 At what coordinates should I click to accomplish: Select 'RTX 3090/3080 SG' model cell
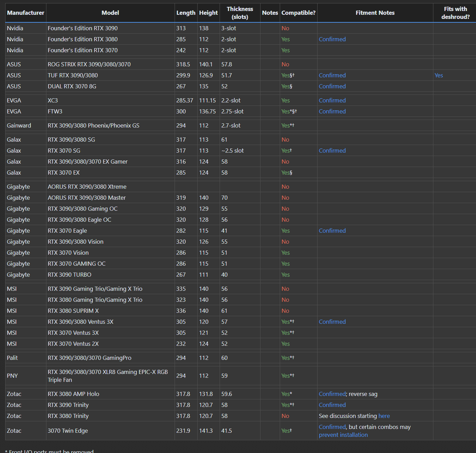[x=110, y=140]
